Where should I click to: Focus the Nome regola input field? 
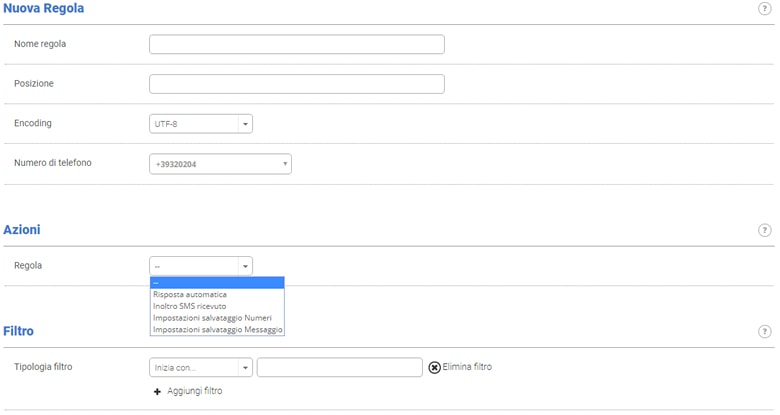(296, 44)
